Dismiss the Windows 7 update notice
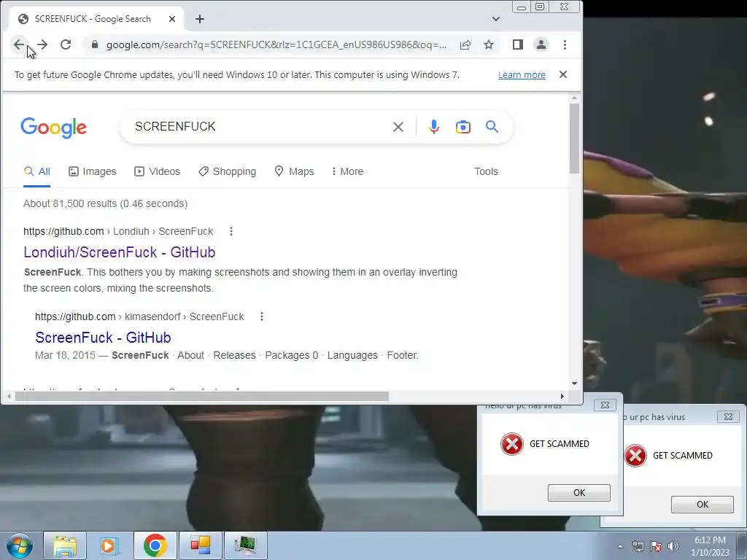This screenshot has width=747, height=560. coord(563,75)
